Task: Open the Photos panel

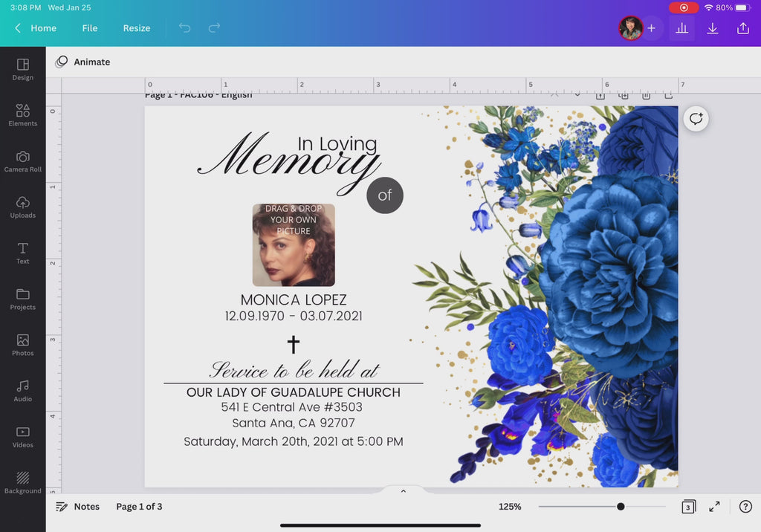Action: click(x=23, y=345)
